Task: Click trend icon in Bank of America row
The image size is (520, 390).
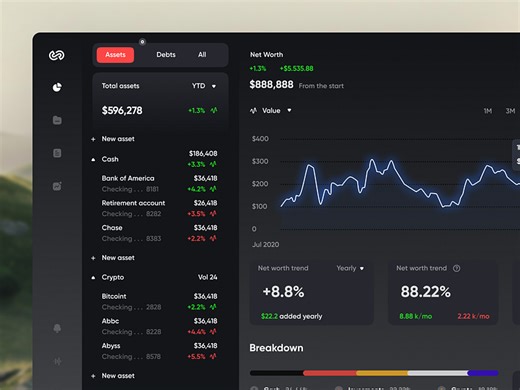Action: pos(213,189)
